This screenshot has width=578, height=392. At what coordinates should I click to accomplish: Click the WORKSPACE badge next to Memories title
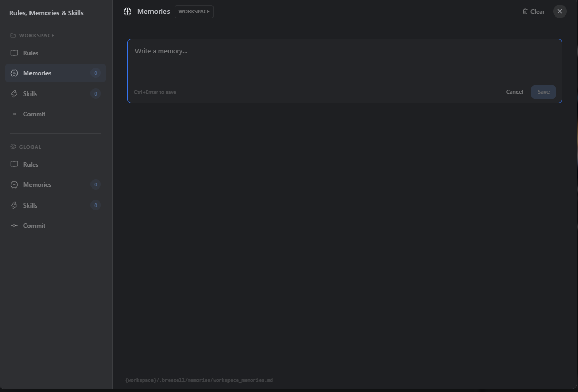click(194, 12)
